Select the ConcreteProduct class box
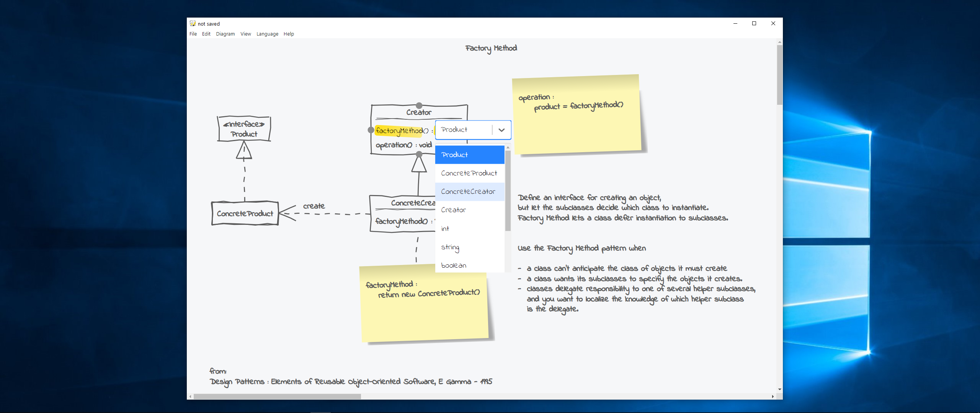The height and width of the screenshot is (413, 980). pyautogui.click(x=245, y=213)
